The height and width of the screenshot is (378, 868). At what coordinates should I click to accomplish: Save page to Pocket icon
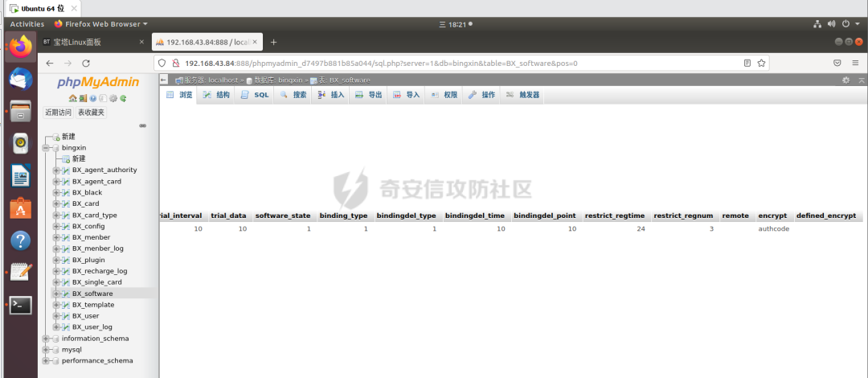(x=837, y=64)
